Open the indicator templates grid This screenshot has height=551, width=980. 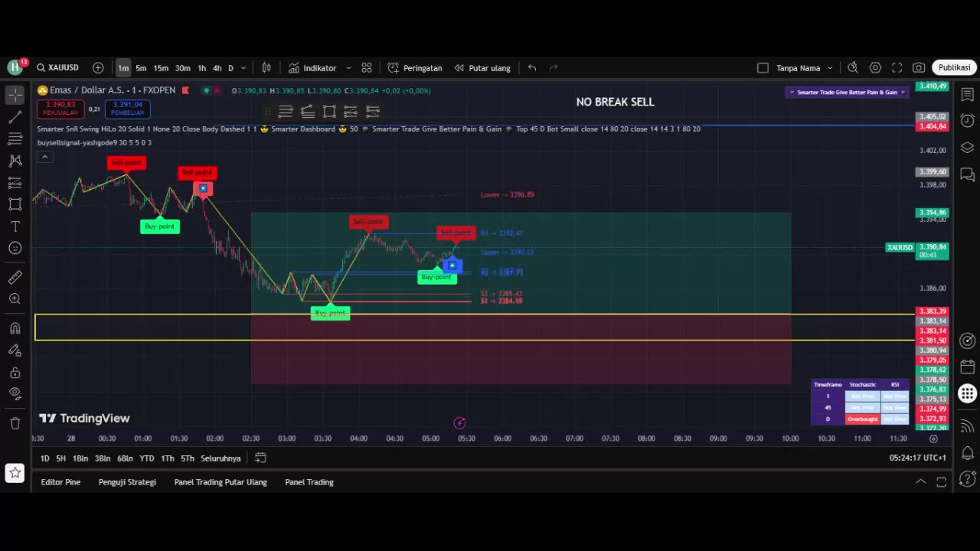(x=367, y=68)
